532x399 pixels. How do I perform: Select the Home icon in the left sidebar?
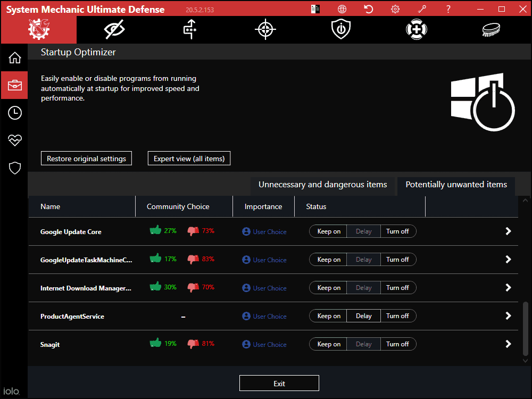click(x=14, y=57)
